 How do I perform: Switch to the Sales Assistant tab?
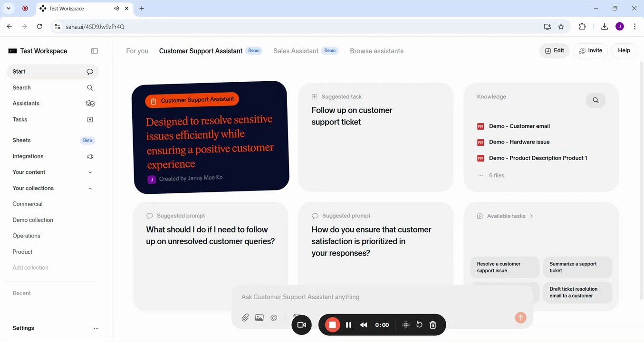(296, 51)
